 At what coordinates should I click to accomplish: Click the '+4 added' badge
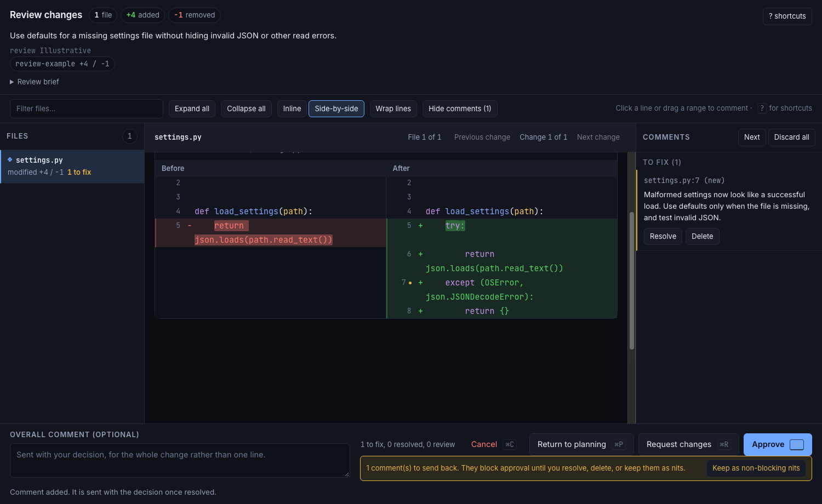point(143,15)
